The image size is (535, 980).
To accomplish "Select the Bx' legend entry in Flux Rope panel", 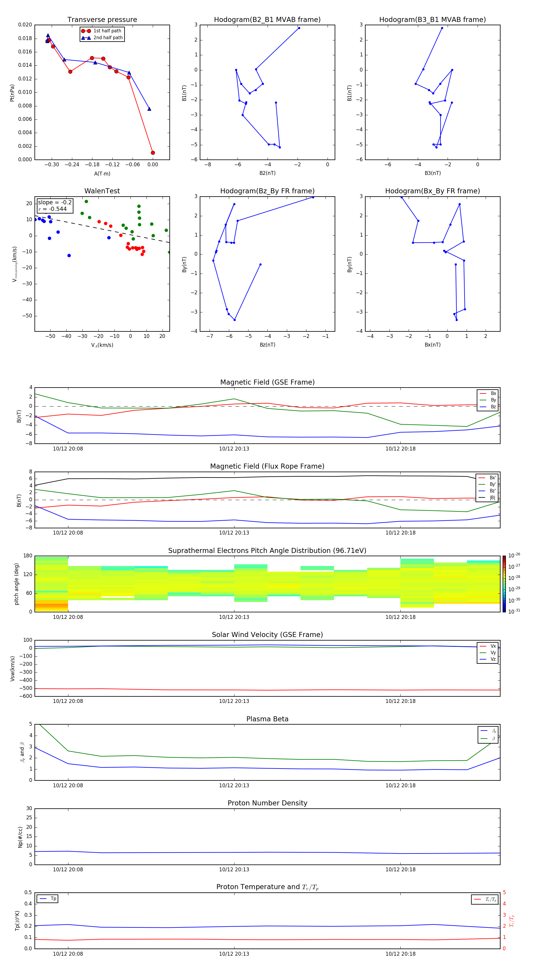I will click(487, 478).
